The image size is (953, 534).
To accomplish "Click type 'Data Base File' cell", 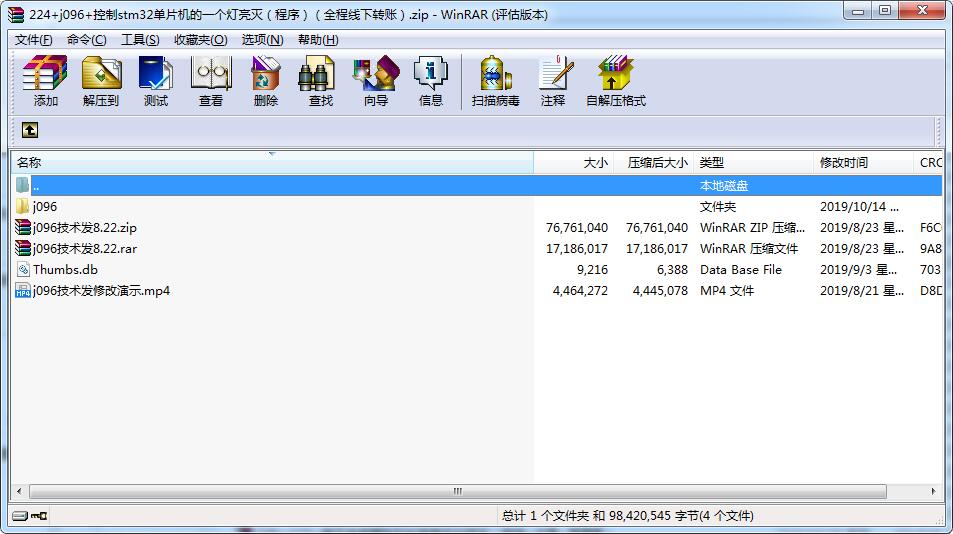I will tap(741, 270).
